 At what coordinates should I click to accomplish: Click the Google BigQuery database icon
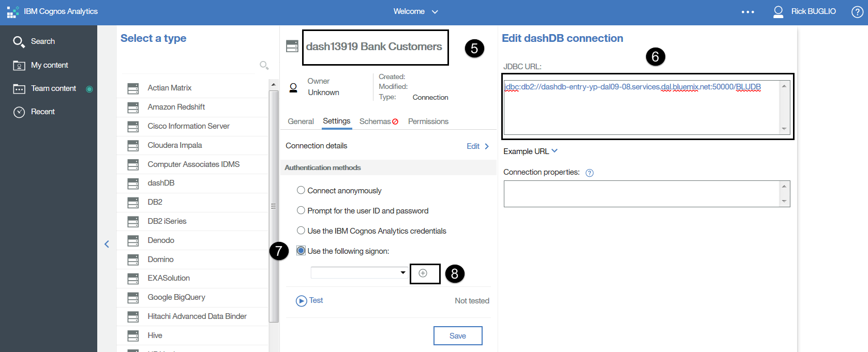[133, 298]
